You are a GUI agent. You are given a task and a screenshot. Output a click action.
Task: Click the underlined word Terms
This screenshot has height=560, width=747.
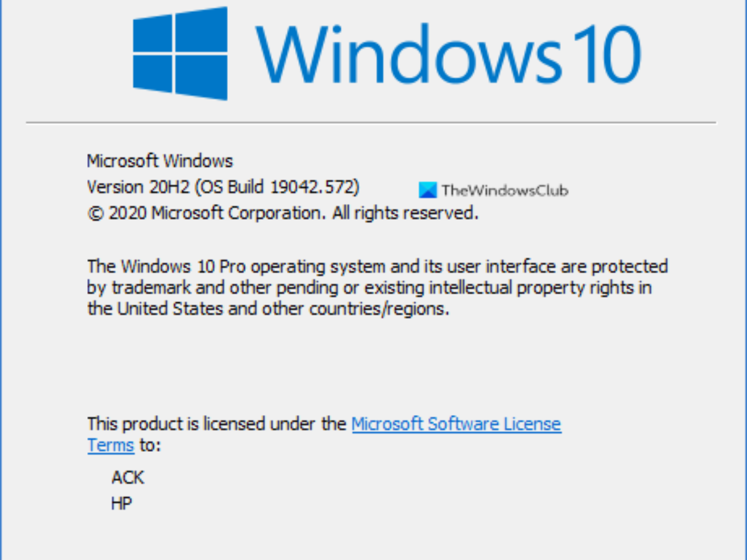point(111,446)
